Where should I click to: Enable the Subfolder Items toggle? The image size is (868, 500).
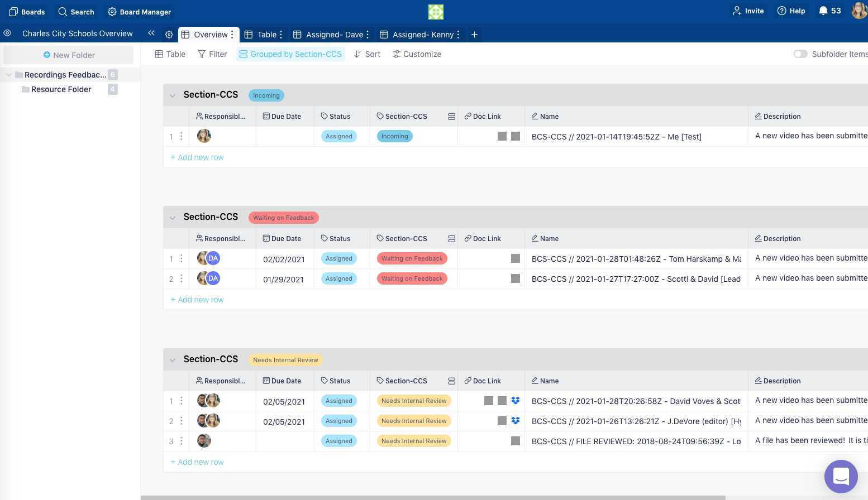pos(800,54)
